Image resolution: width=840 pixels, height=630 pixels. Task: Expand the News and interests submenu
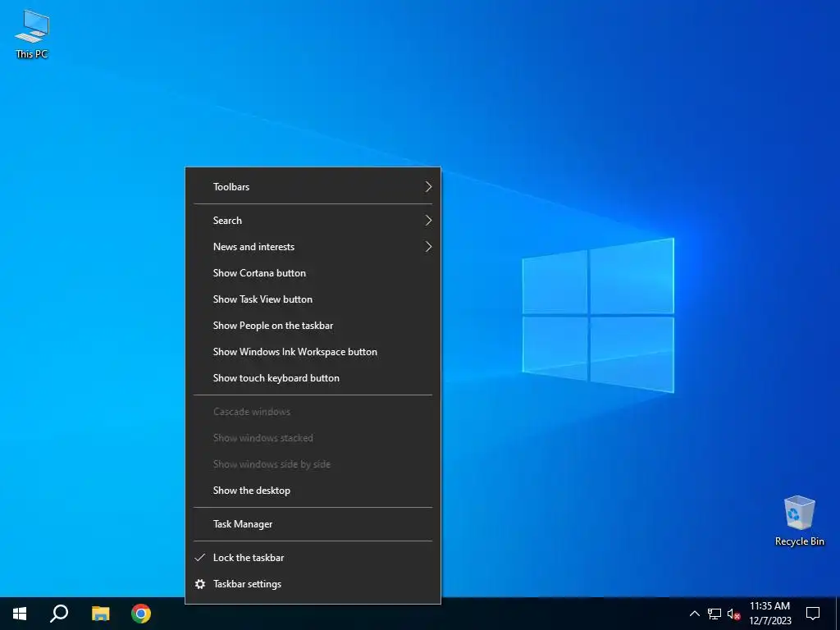[313, 247]
